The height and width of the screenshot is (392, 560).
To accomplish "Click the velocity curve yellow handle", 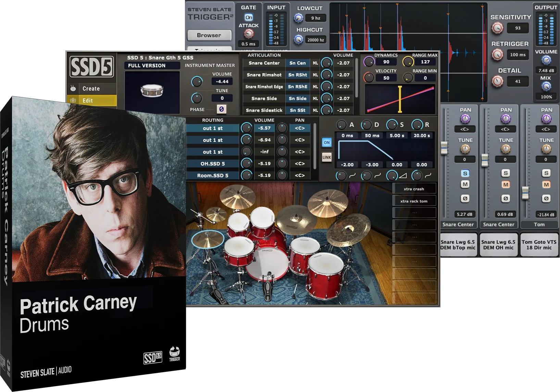I will click(x=400, y=99).
